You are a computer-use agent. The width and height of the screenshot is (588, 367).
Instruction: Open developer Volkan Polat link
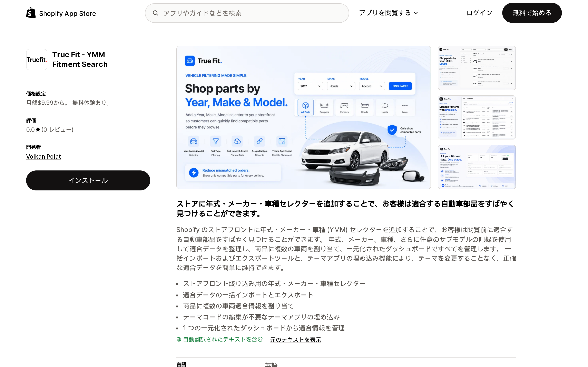click(x=43, y=157)
